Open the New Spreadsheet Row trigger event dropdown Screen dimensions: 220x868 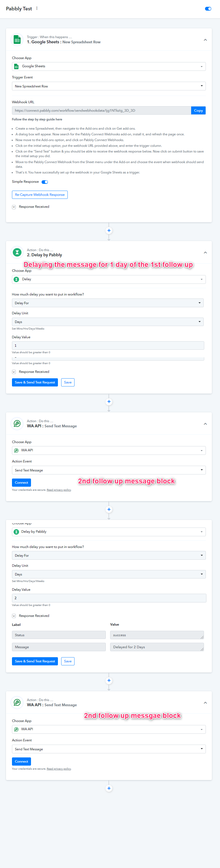109,86
